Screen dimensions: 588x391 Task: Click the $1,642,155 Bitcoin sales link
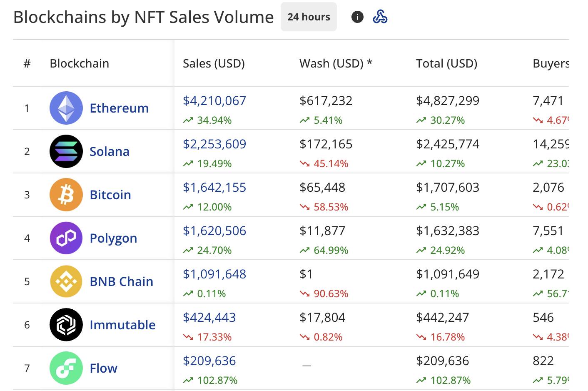pos(214,187)
